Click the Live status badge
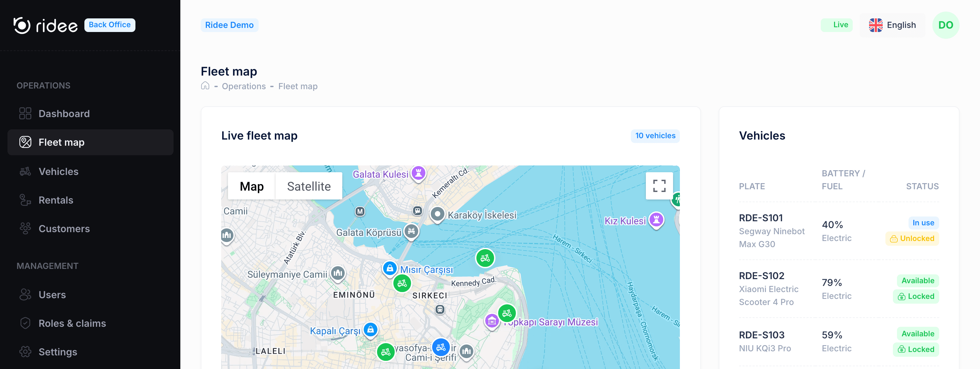The width and height of the screenshot is (980, 369). click(837, 25)
